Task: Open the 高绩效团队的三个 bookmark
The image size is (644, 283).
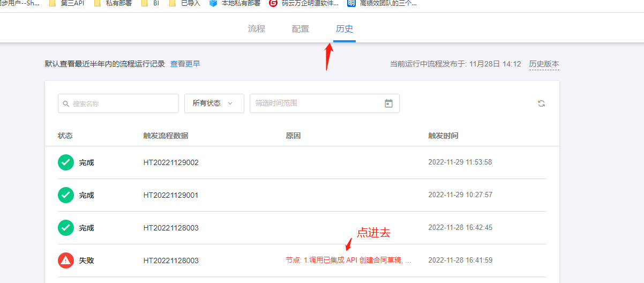Action: (x=381, y=3)
